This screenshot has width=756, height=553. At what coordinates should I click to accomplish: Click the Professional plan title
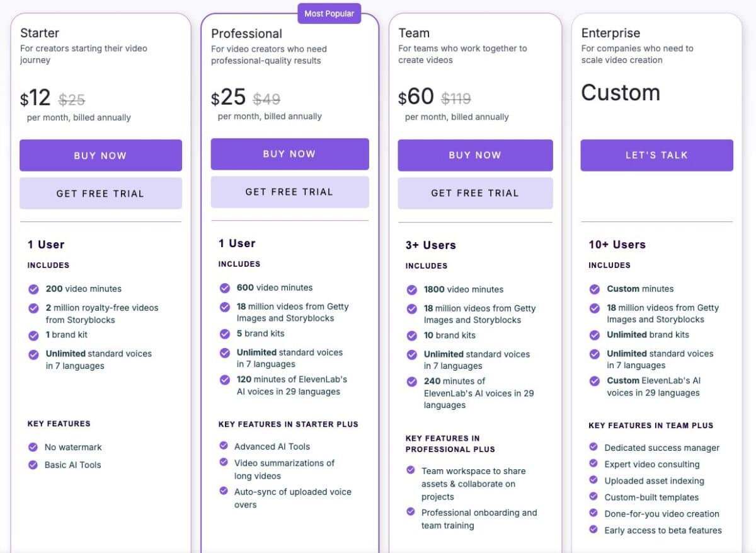[x=246, y=34]
